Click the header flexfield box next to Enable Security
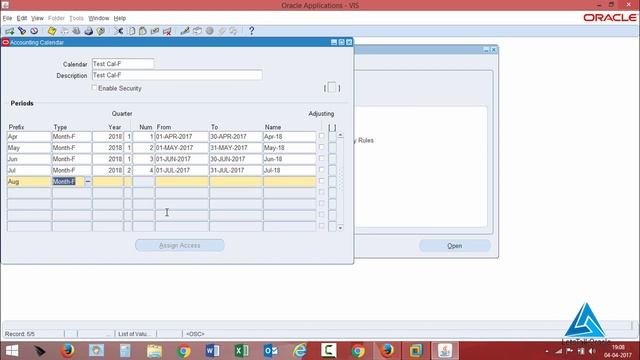 (x=332, y=88)
